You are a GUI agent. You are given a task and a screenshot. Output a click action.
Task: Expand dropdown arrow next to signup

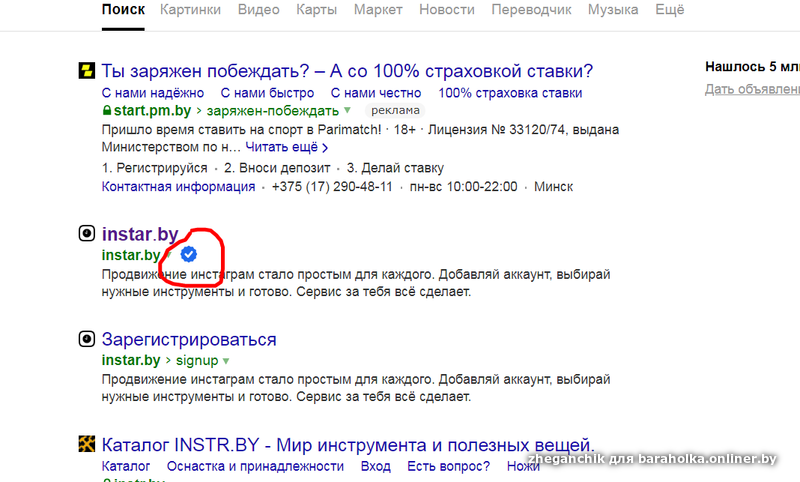tap(226, 361)
